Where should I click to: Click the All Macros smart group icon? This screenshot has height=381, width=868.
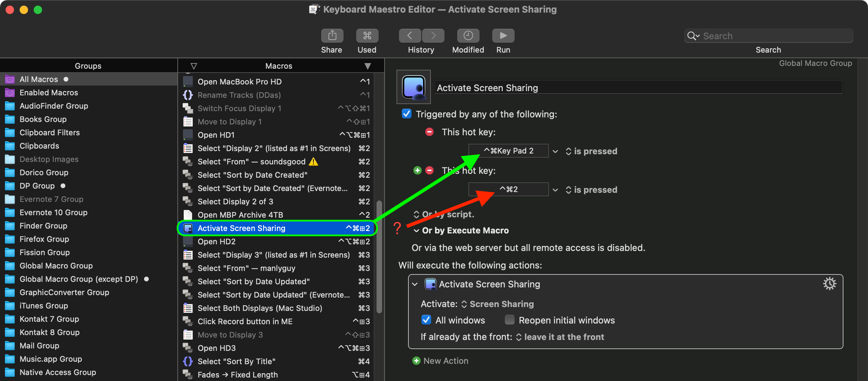(10, 80)
